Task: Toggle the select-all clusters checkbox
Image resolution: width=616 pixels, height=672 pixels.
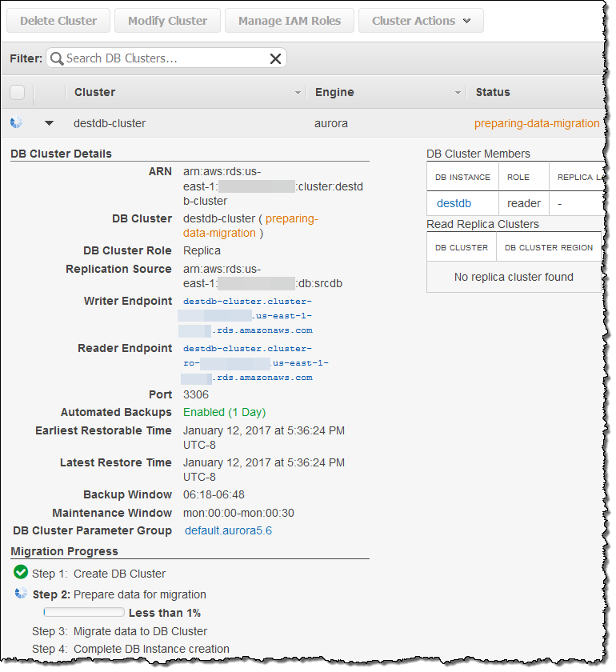Action: [18, 92]
